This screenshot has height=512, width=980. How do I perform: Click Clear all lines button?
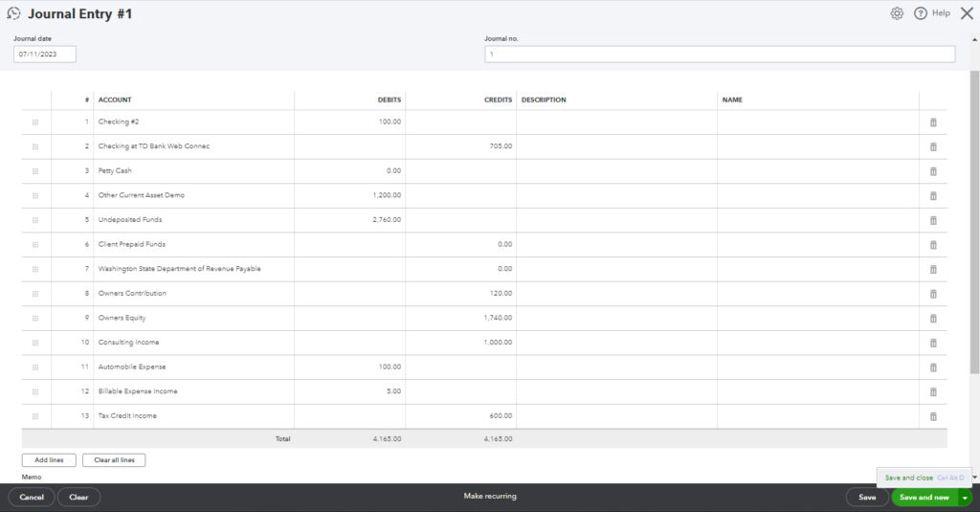click(x=114, y=460)
